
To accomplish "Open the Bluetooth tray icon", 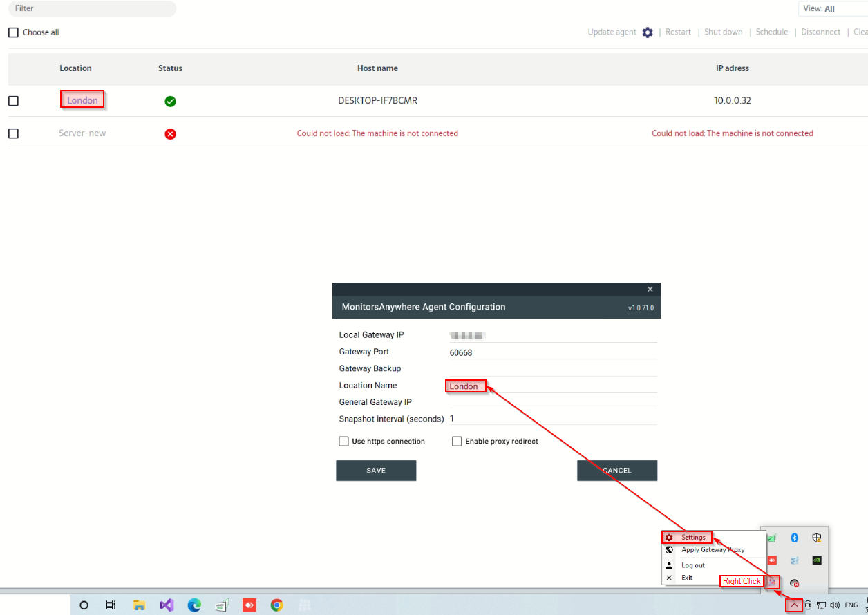I will [794, 538].
